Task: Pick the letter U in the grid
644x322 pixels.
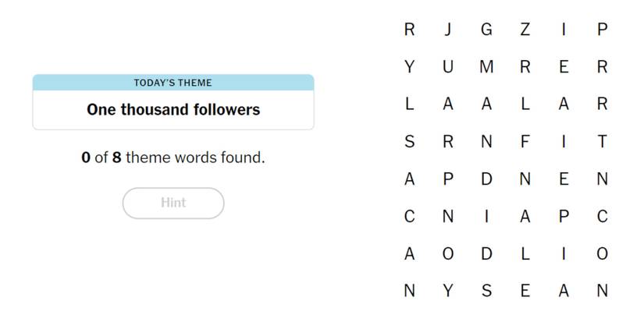Action: click(448, 67)
